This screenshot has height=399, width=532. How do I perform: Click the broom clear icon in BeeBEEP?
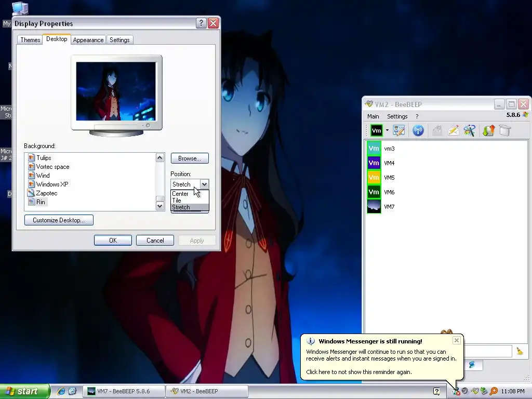click(520, 351)
